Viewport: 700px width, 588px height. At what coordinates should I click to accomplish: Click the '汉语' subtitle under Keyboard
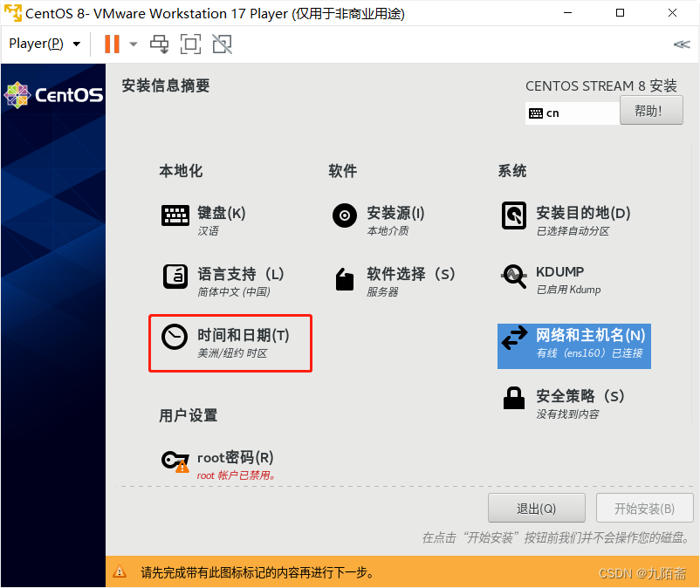click(208, 230)
